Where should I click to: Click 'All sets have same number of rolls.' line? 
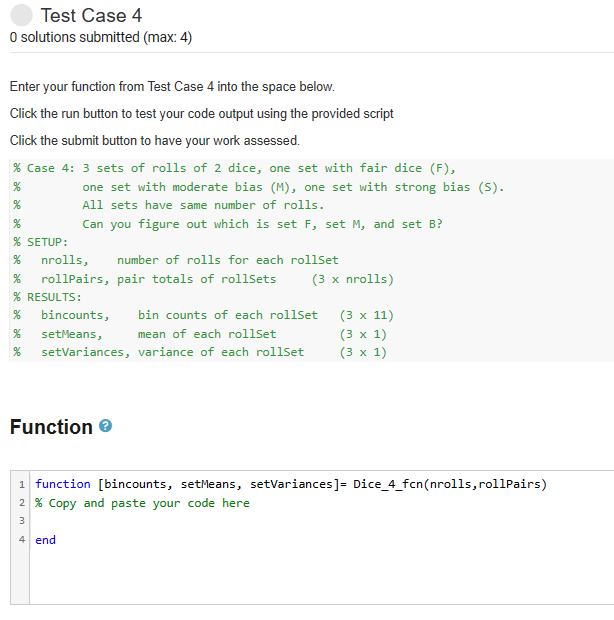coord(168,205)
